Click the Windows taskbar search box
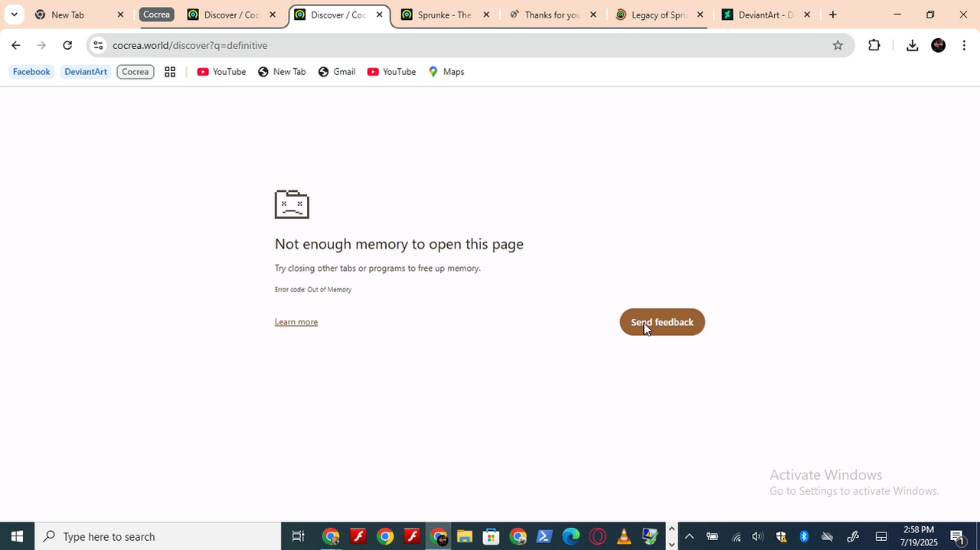Image resolution: width=980 pixels, height=550 pixels. tap(158, 536)
